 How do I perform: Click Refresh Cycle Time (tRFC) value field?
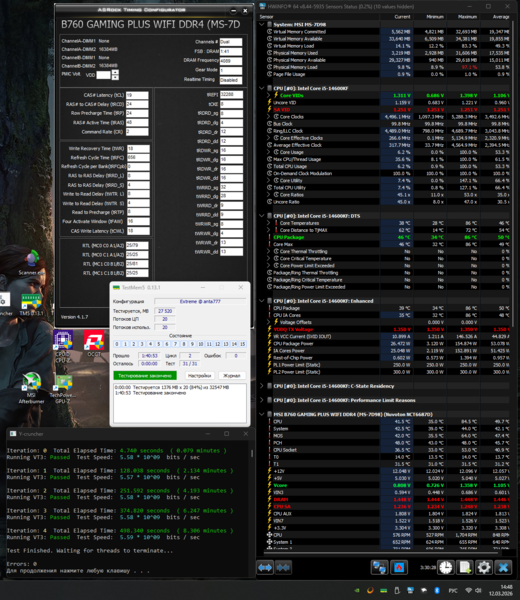pos(138,158)
